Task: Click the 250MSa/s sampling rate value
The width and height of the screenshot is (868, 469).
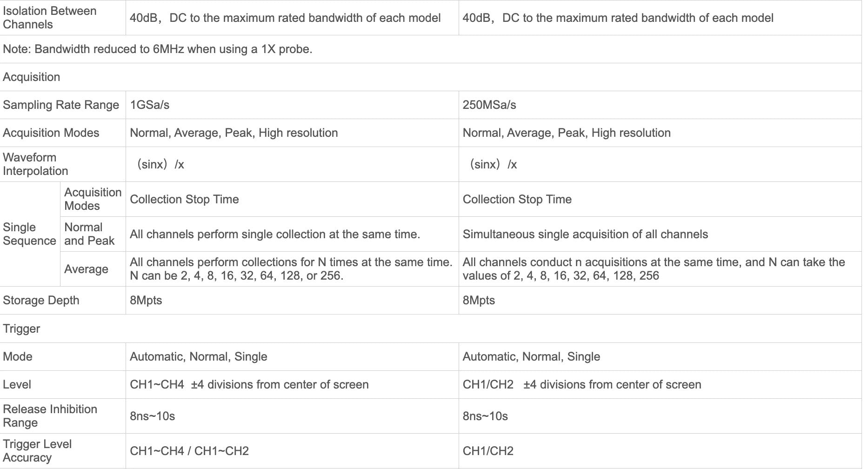Action: pyautogui.click(x=489, y=105)
